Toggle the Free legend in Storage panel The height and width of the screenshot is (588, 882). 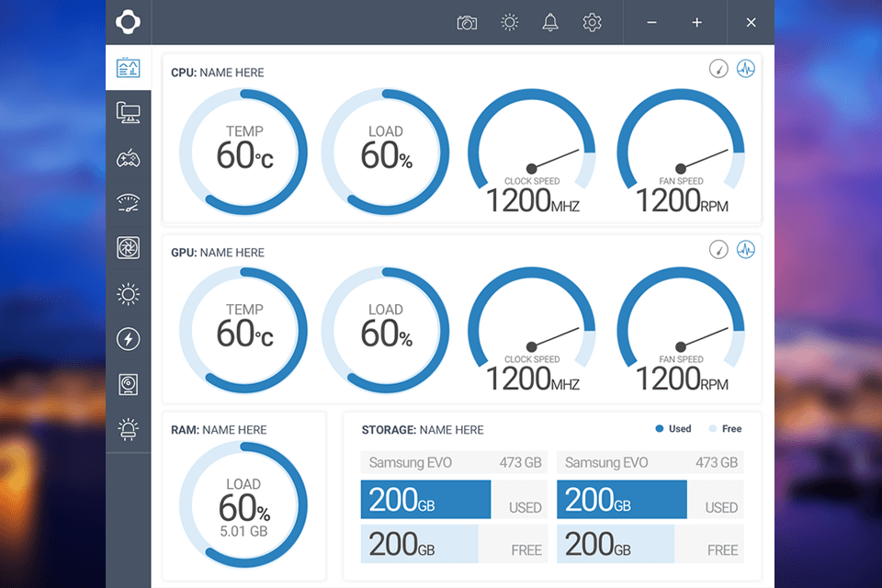pyautogui.click(x=726, y=428)
